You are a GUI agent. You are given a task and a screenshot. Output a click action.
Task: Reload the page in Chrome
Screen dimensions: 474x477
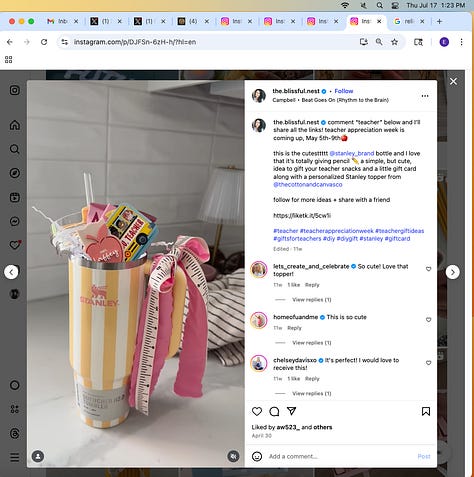click(x=44, y=42)
